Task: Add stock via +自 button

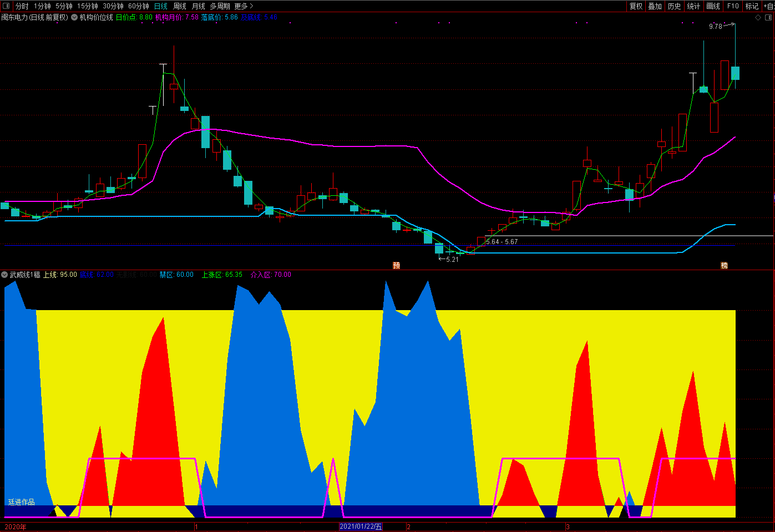Action: (769, 6)
